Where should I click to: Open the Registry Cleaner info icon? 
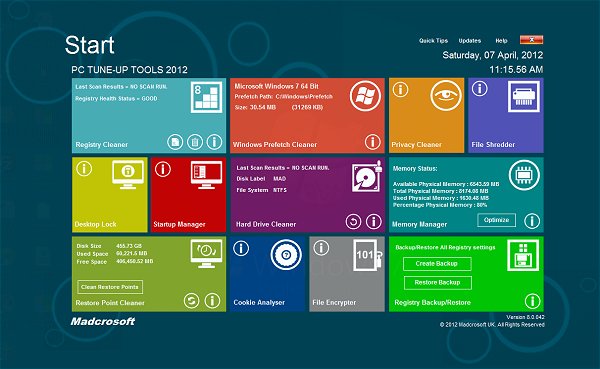click(x=214, y=142)
